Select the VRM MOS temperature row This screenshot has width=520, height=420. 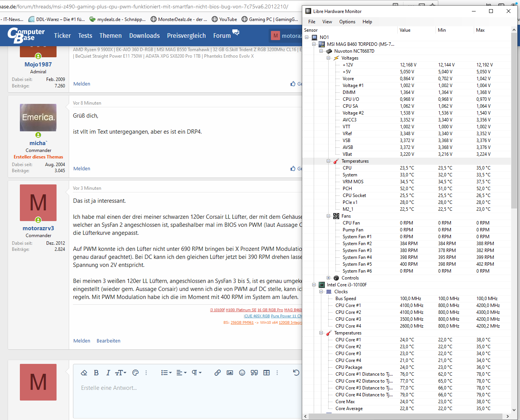pos(407,182)
